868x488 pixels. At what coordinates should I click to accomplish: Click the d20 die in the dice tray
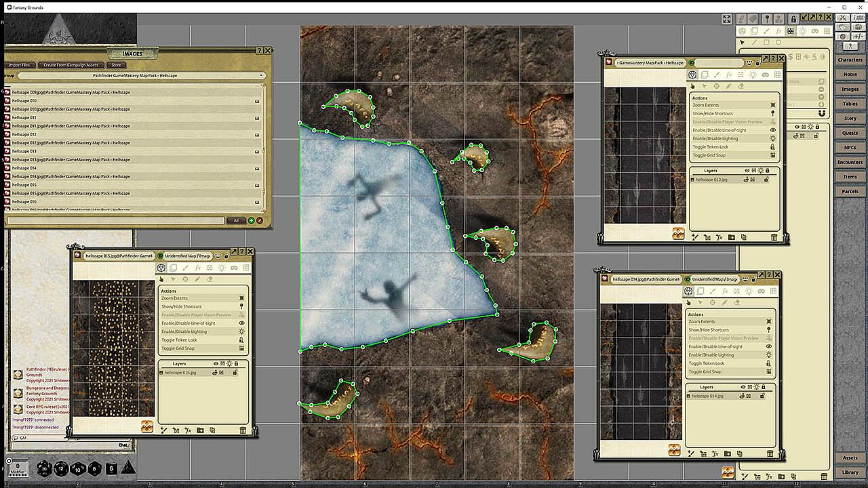click(44, 468)
